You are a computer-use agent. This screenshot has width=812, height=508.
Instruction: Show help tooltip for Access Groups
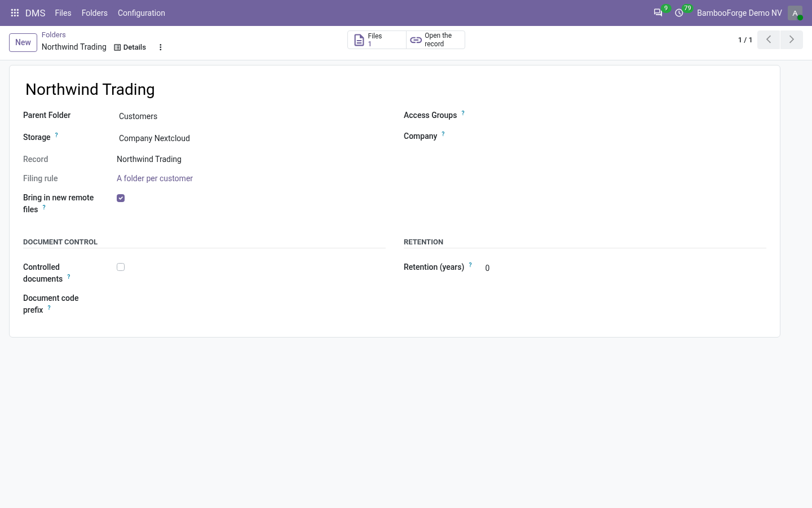tap(463, 113)
